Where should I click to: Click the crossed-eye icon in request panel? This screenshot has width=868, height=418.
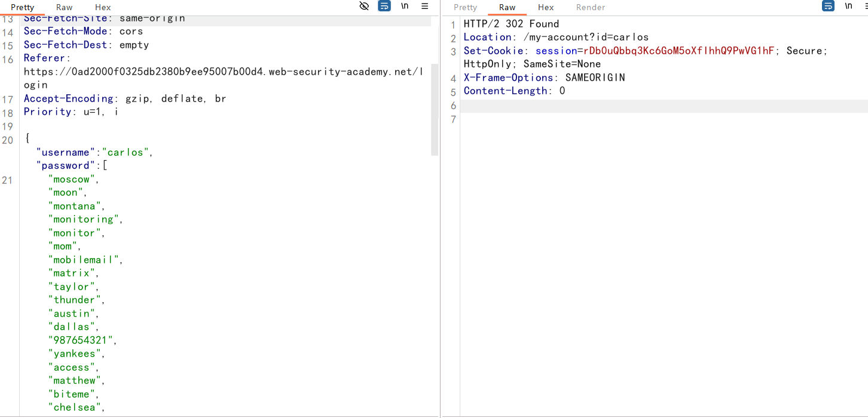coord(364,6)
